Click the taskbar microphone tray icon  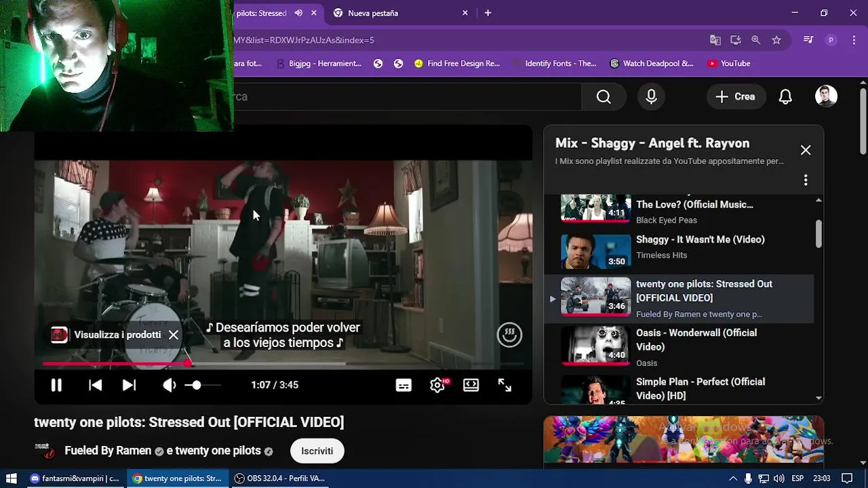(x=748, y=479)
